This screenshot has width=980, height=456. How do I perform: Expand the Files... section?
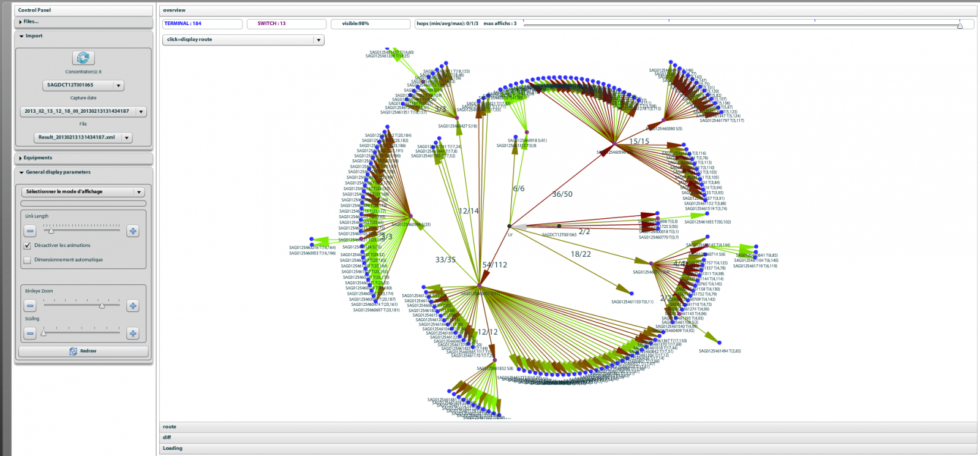(31, 22)
